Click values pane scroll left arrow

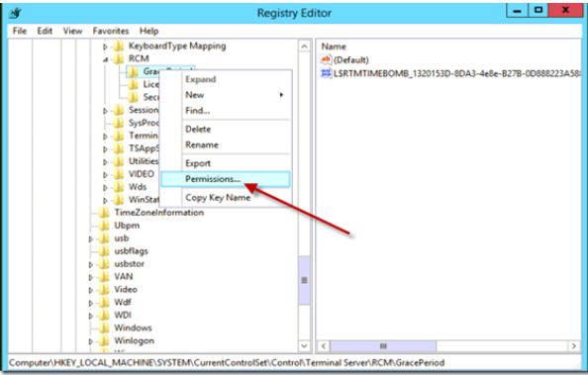(x=324, y=345)
